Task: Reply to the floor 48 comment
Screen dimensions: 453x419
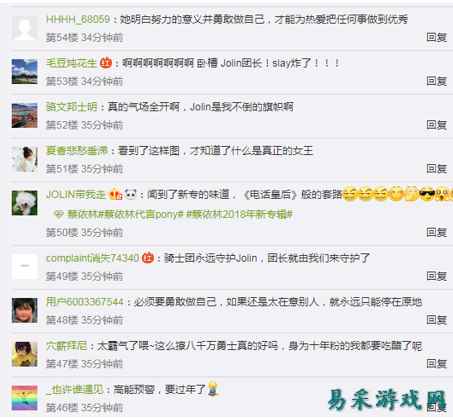Action: point(436,320)
